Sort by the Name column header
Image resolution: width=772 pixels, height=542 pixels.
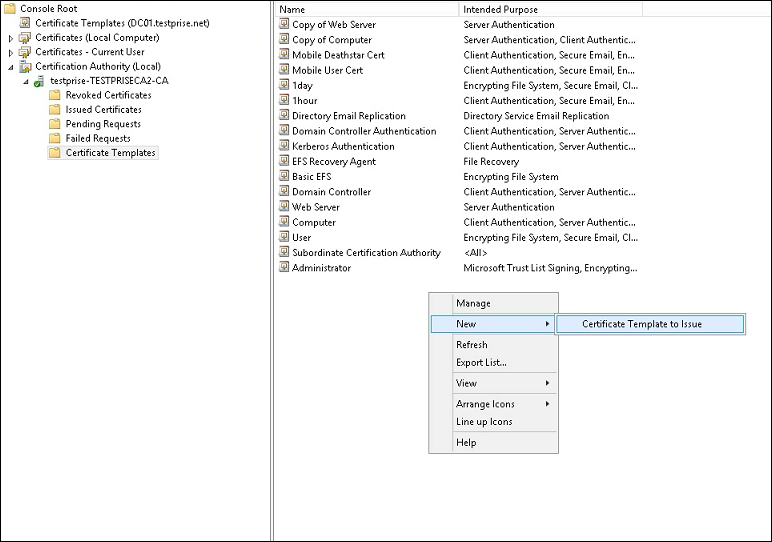point(367,9)
